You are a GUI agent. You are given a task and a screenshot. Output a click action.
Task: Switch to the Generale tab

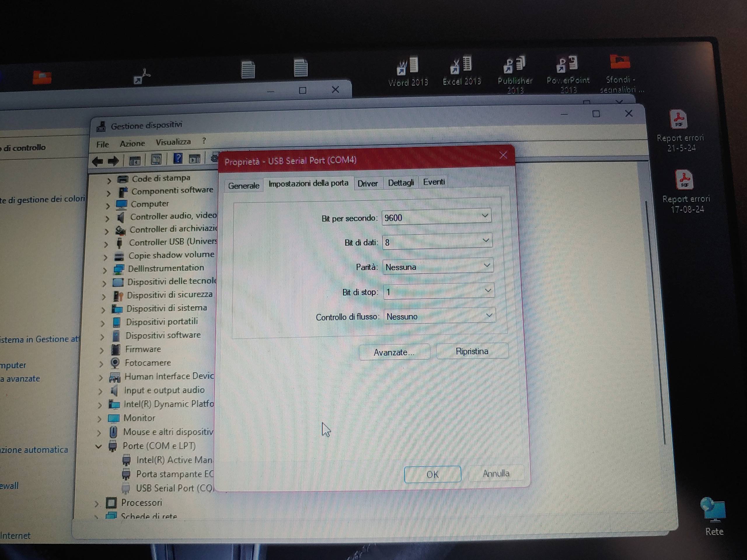click(x=243, y=185)
